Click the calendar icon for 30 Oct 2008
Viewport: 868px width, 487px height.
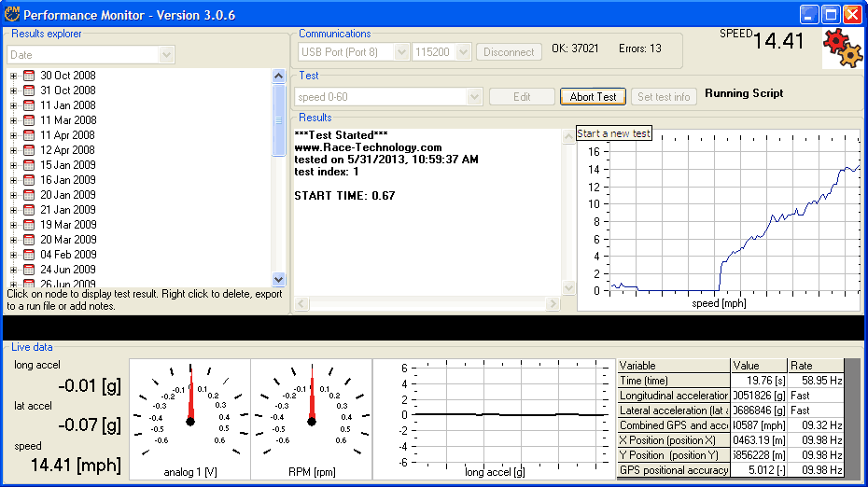click(x=29, y=76)
